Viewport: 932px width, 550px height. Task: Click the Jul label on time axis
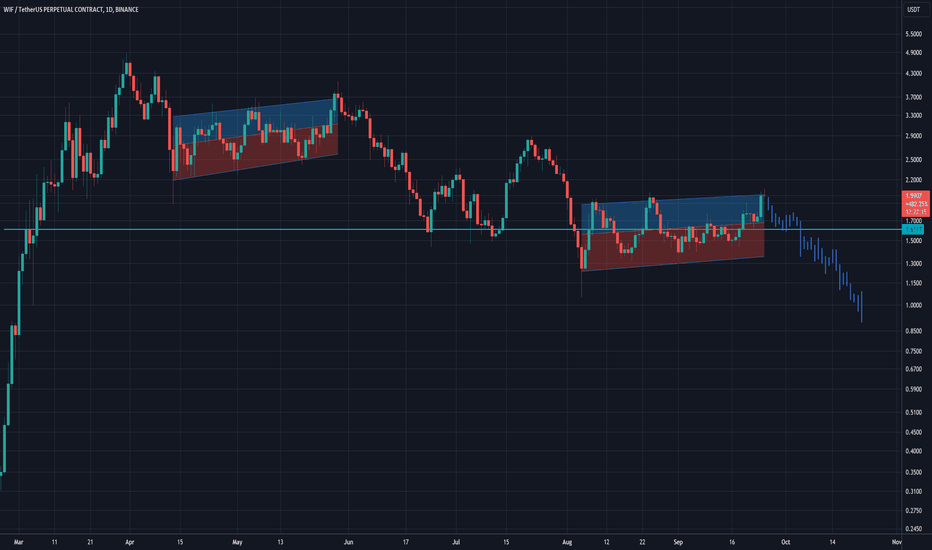tap(456, 542)
